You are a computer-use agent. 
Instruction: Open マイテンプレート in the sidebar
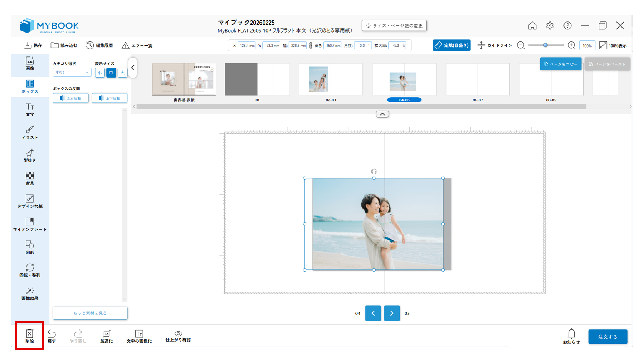click(30, 225)
